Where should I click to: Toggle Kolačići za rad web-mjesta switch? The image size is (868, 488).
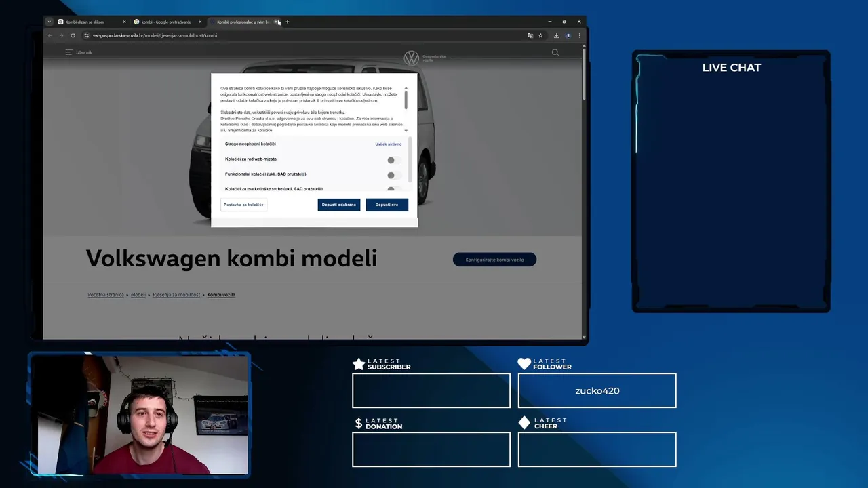coord(394,160)
